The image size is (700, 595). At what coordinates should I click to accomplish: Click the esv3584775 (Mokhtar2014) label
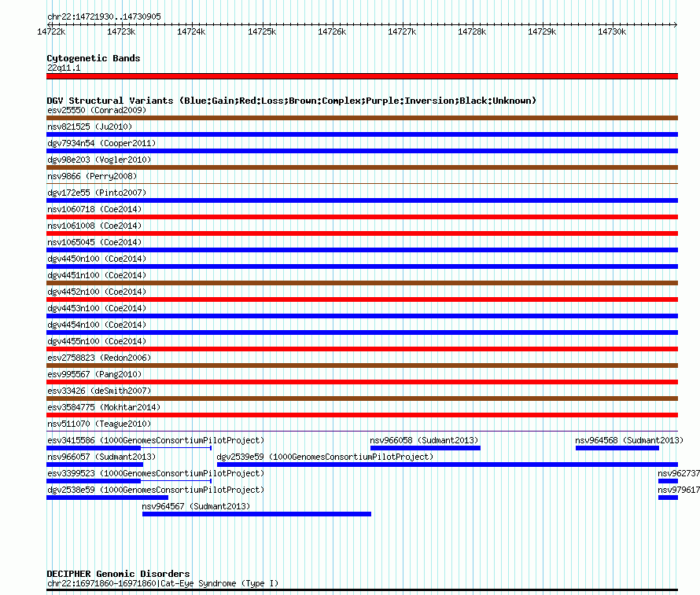(104, 407)
